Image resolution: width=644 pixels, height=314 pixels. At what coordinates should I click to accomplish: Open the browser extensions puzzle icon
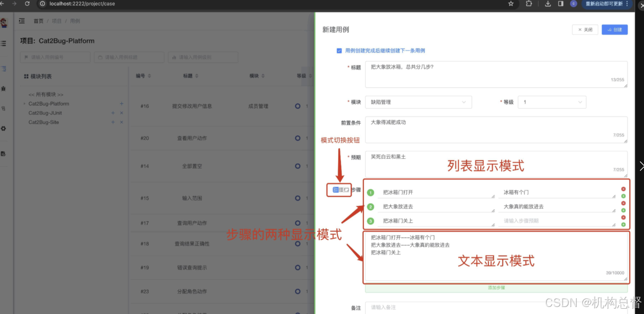pos(529,4)
